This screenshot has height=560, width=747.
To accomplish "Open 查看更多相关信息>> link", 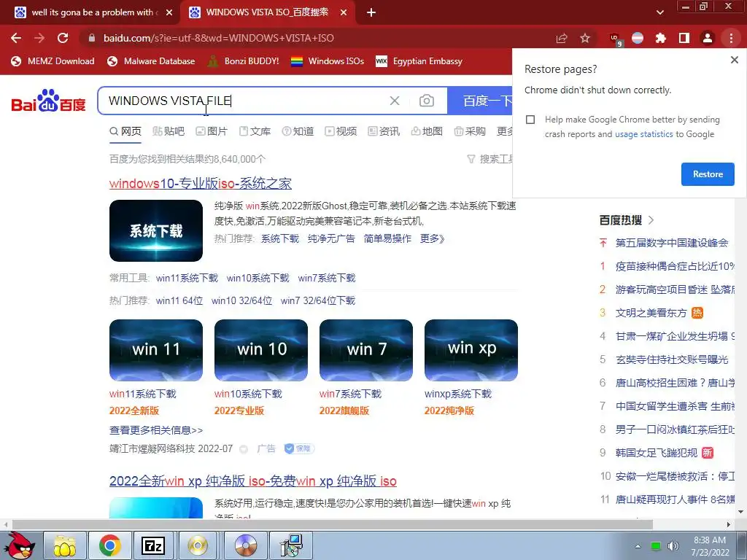I will [156, 430].
